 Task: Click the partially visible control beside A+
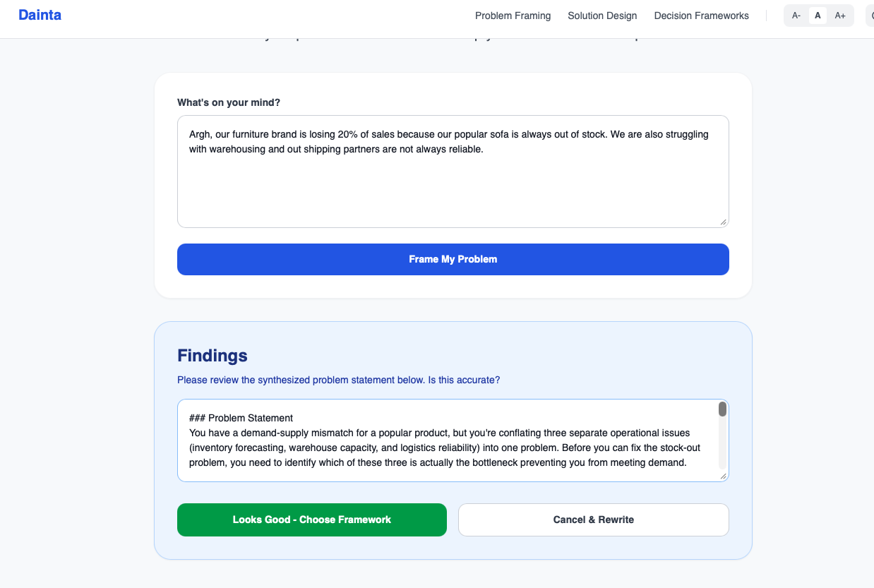pos(869,16)
